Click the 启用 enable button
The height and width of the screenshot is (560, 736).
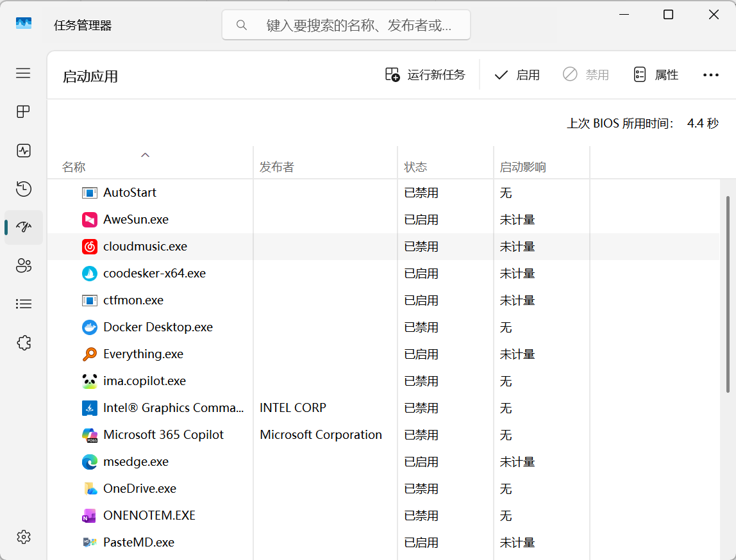click(x=516, y=75)
